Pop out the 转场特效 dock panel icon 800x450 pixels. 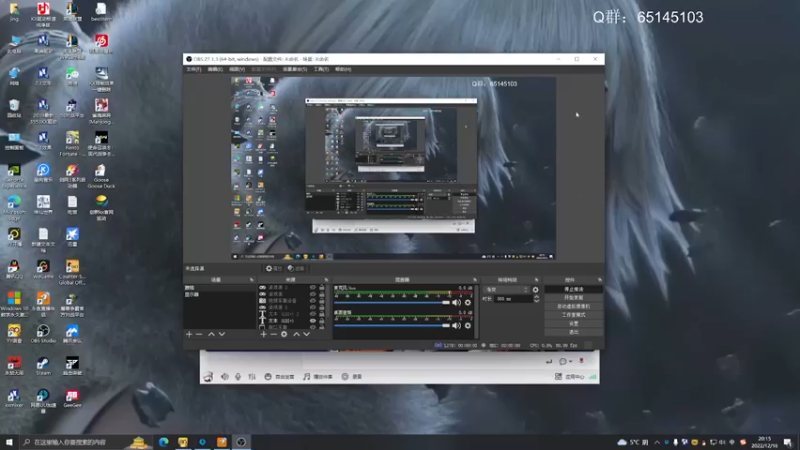click(536, 280)
